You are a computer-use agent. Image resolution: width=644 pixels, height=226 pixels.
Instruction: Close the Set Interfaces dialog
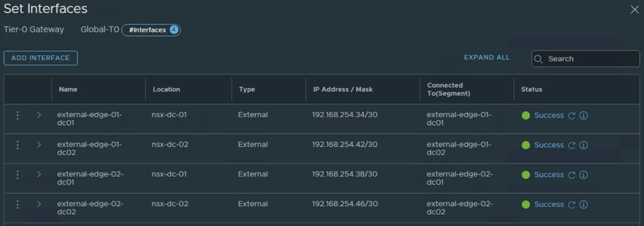(634, 10)
